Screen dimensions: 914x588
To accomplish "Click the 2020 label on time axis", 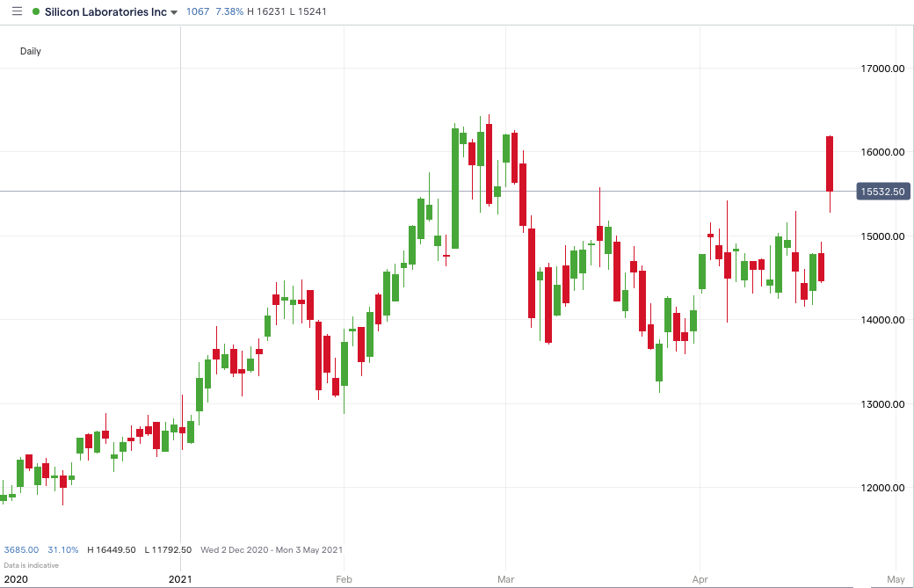I will click(x=14, y=579).
